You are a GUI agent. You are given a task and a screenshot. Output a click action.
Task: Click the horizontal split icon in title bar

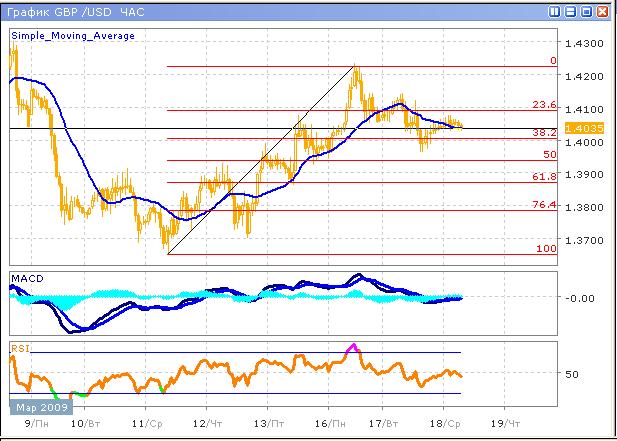point(570,13)
